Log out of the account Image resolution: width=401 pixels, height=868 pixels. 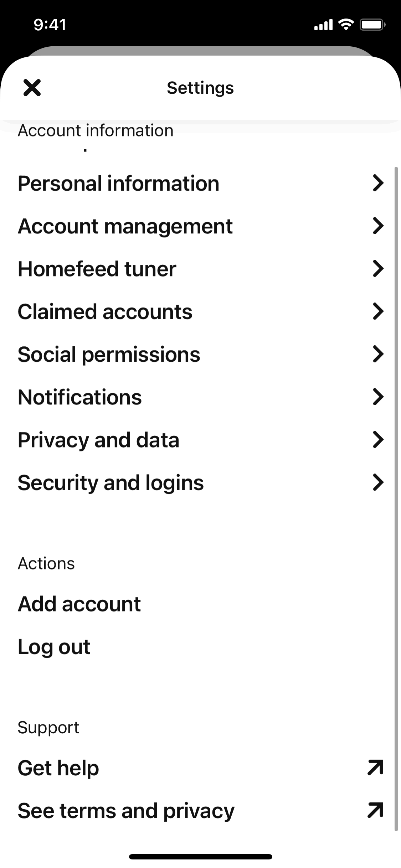(x=54, y=647)
